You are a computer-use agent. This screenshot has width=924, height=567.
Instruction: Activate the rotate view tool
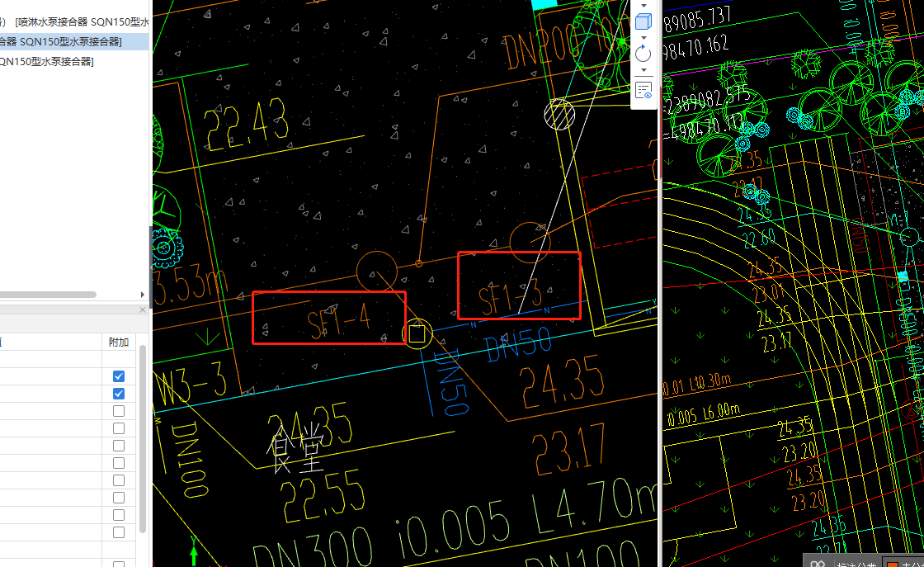(x=643, y=54)
